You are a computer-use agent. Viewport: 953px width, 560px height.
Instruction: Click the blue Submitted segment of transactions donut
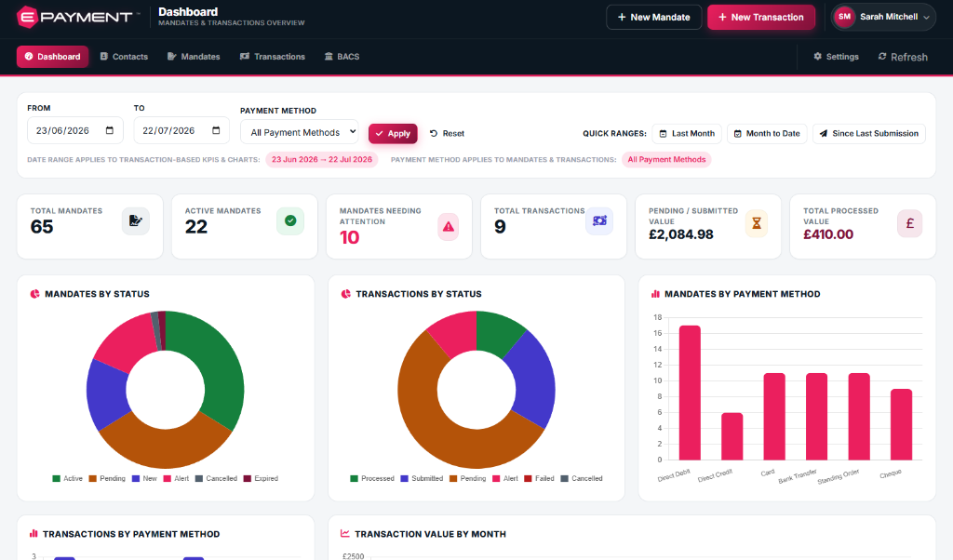[535, 377]
